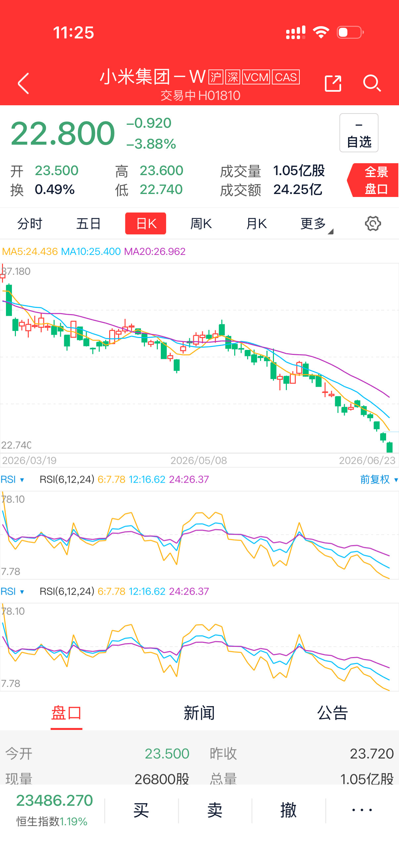Tap the 沪 market badge
The width and height of the screenshot is (399, 868).
pyautogui.click(x=215, y=77)
